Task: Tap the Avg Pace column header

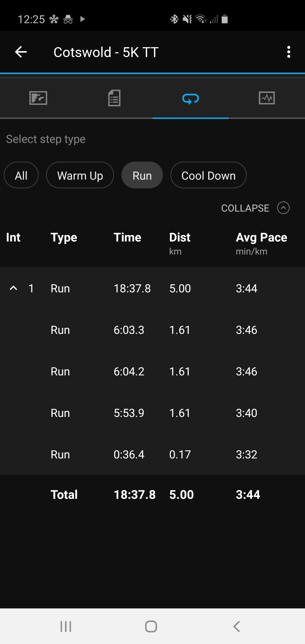Action: click(x=261, y=238)
